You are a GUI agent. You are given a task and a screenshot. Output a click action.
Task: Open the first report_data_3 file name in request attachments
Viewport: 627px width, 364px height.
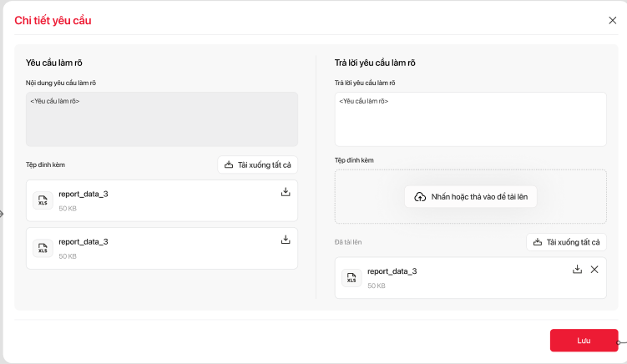(x=83, y=194)
